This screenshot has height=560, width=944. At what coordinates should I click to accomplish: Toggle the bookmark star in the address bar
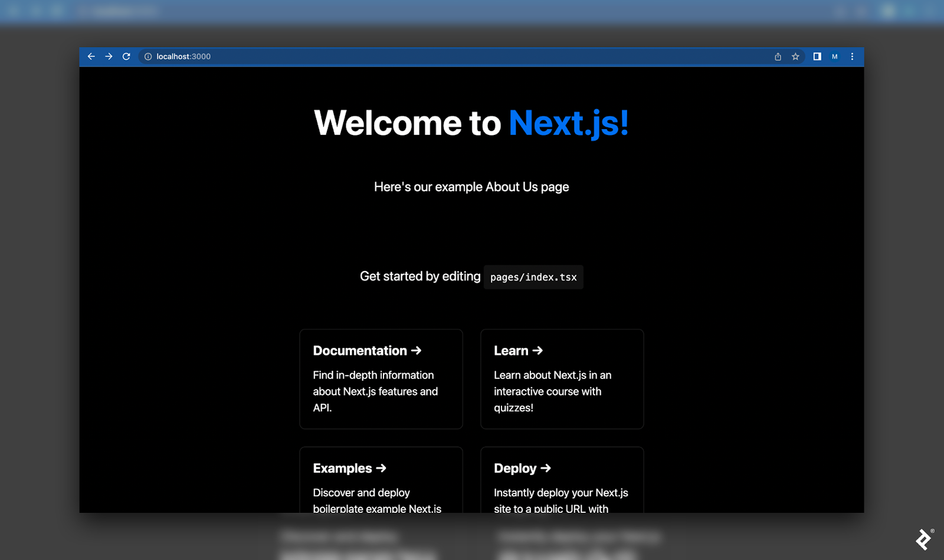[795, 57]
